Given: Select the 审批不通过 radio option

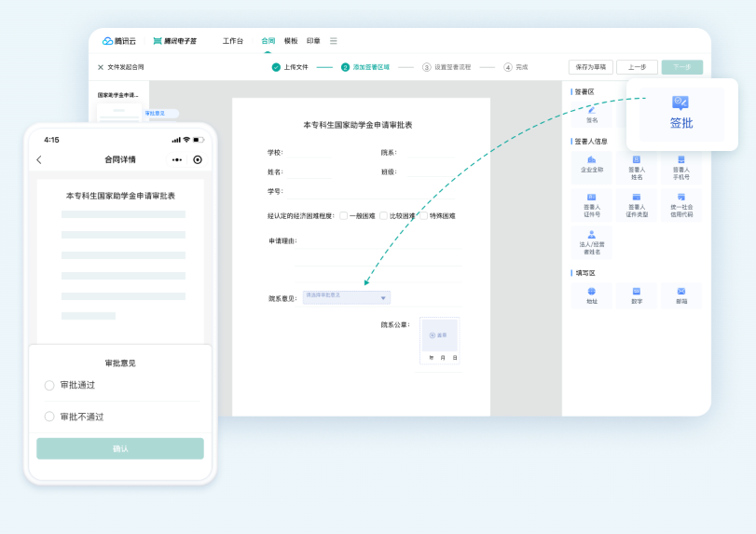Looking at the screenshot, I should coord(49,417).
